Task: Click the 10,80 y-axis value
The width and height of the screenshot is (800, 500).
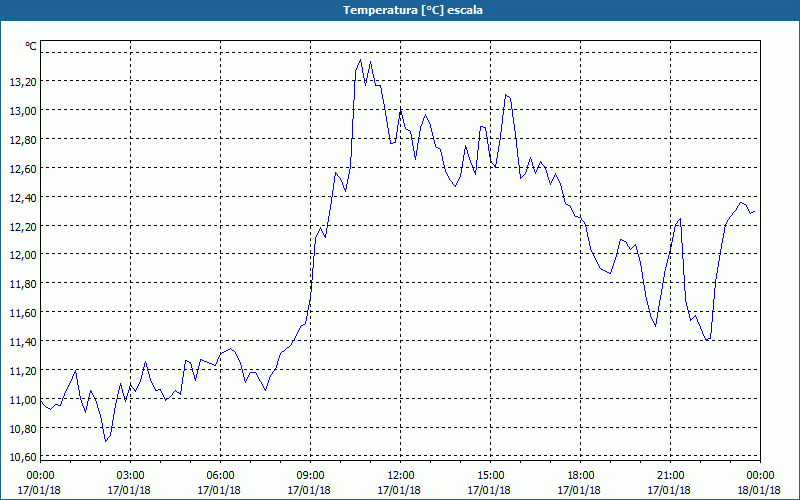Action: point(23,429)
